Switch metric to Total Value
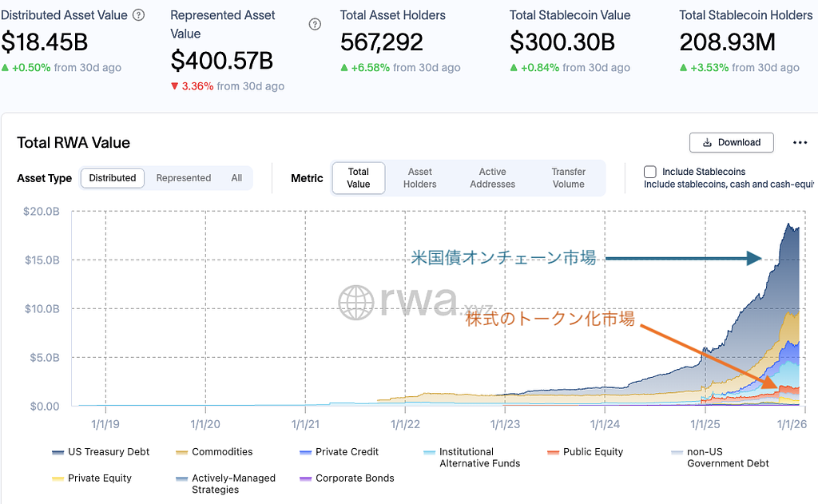The width and height of the screenshot is (818, 504). pyautogui.click(x=359, y=178)
